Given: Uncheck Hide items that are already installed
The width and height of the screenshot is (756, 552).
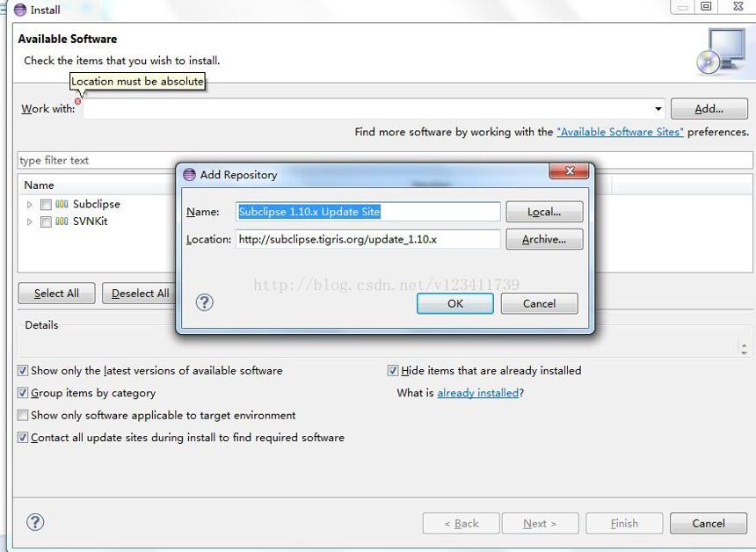Looking at the screenshot, I should (x=392, y=370).
